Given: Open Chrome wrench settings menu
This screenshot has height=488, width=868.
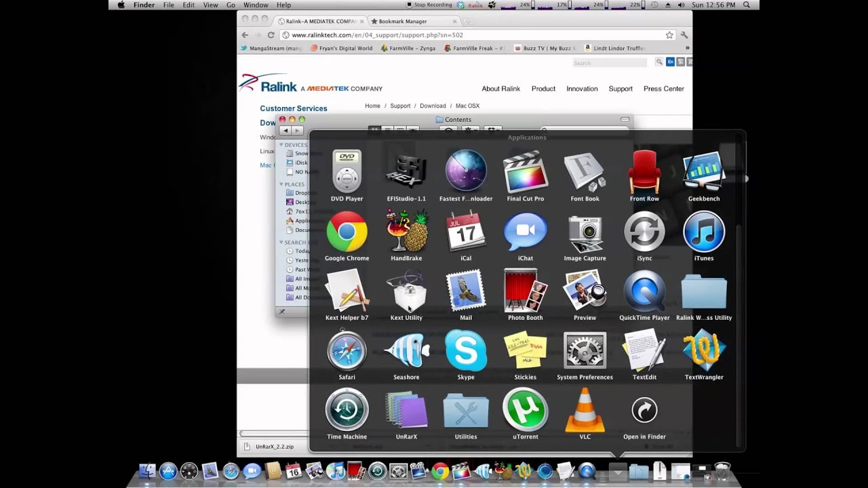Looking at the screenshot, I should point(684,35).
